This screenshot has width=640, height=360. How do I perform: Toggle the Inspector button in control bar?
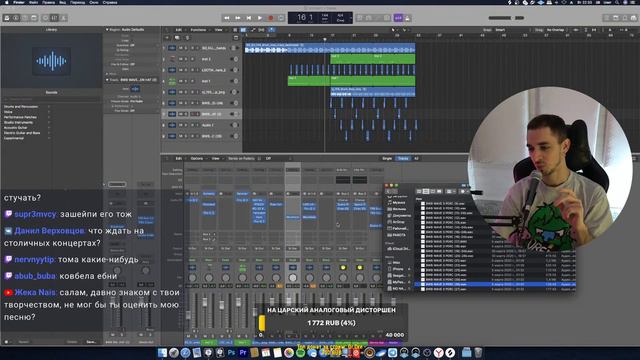[16, 18]
